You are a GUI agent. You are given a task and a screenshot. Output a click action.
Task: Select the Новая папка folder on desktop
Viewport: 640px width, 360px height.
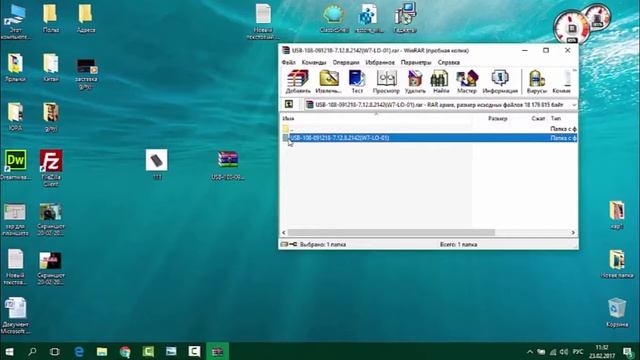click(617, 264)
